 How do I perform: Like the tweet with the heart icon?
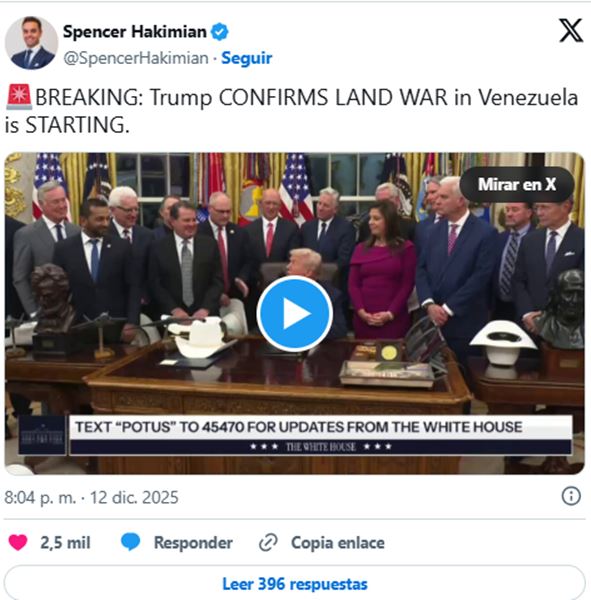click(18, 542)
